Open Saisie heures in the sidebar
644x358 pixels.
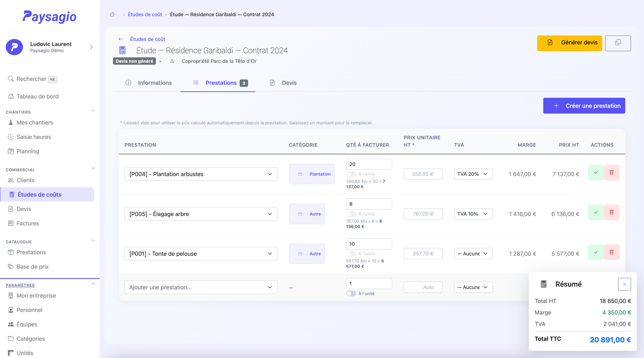(34, 137)
